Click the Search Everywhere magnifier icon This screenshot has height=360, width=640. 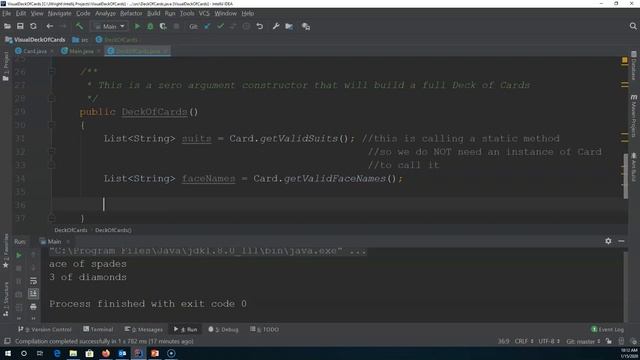[x=633, y=26]
